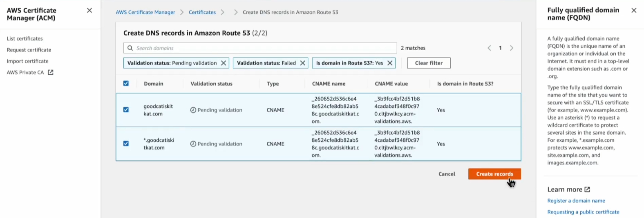Click Learn more external link icon
This screenshot has height=218, width=644.
[587, 189]
